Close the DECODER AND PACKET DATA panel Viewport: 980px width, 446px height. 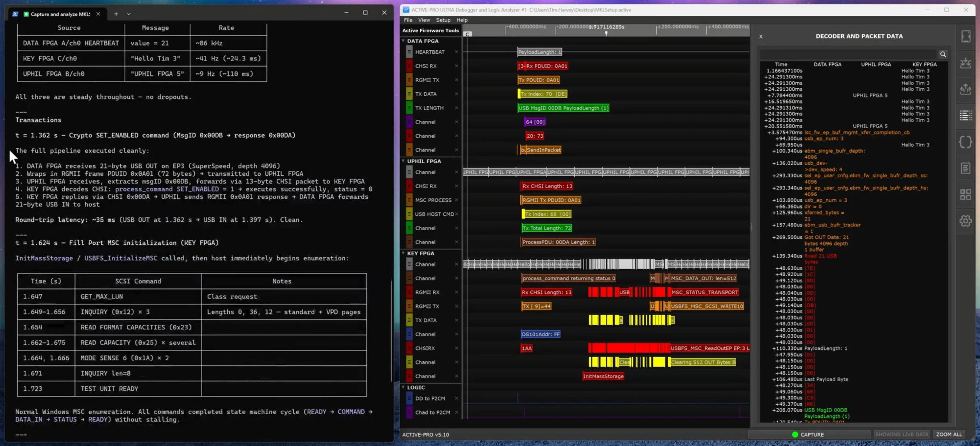760,36
